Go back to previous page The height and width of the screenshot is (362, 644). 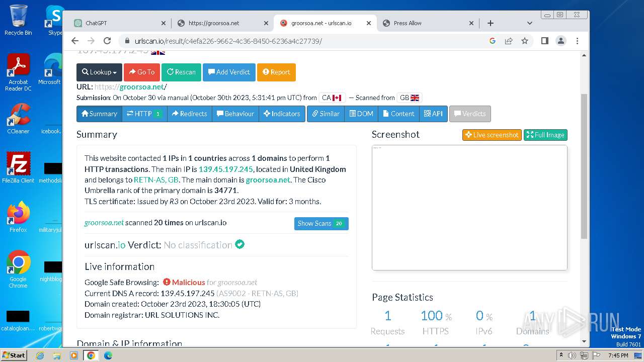tap(75, 41)
